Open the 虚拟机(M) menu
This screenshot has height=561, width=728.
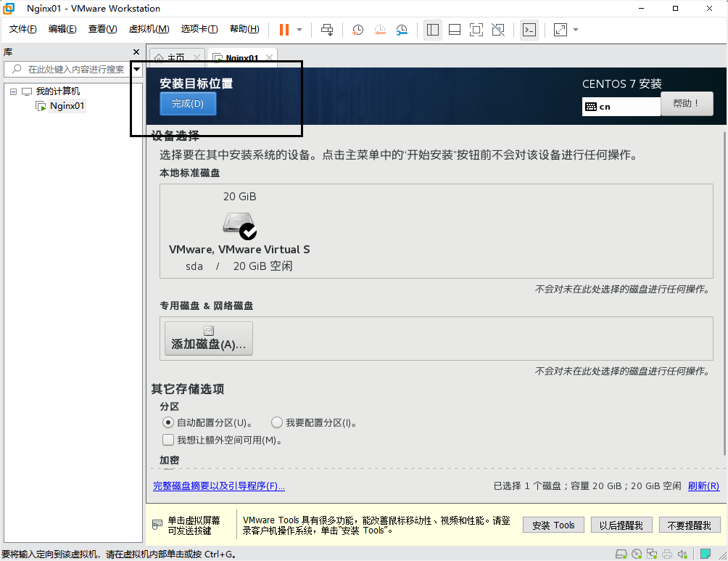coord(149,29)
